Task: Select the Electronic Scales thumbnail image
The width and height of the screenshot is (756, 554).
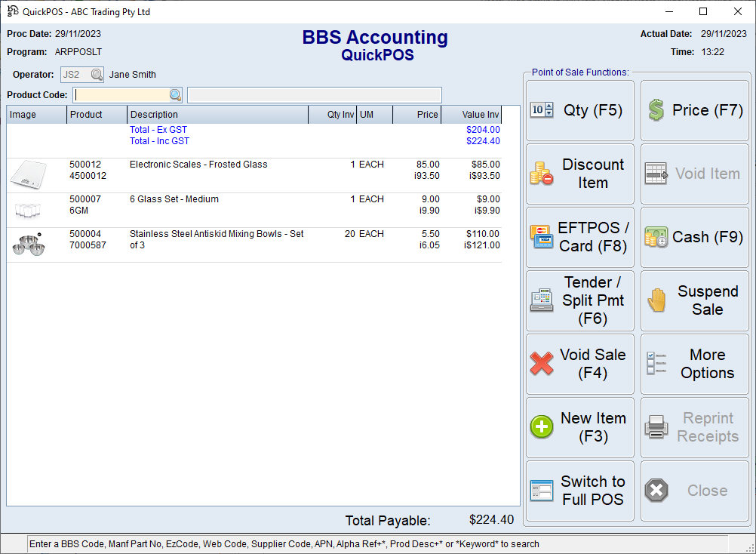Action: (29, 175)
